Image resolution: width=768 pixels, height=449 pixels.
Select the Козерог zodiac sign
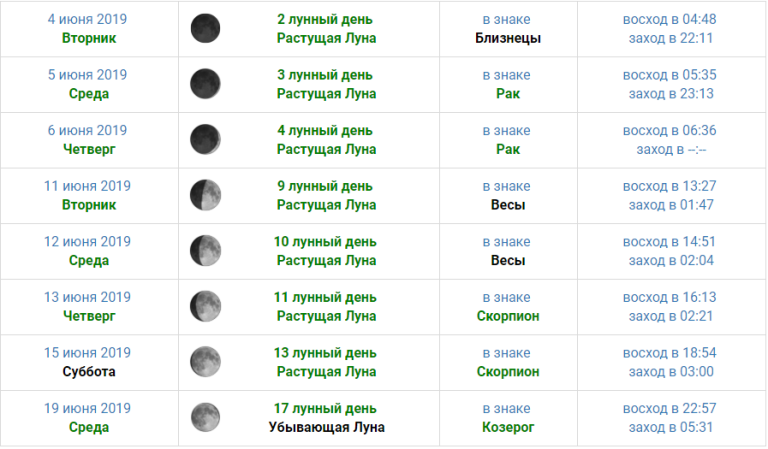pos(508,427)
